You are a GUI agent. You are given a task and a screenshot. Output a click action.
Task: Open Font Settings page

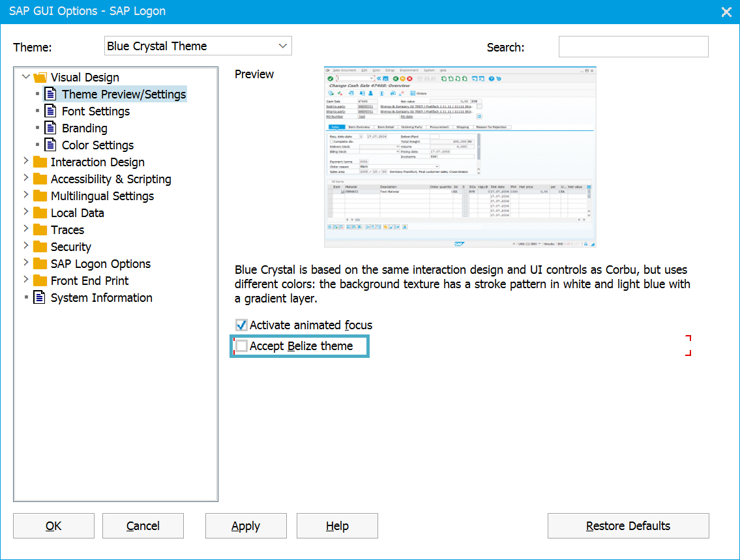[96, 111]
